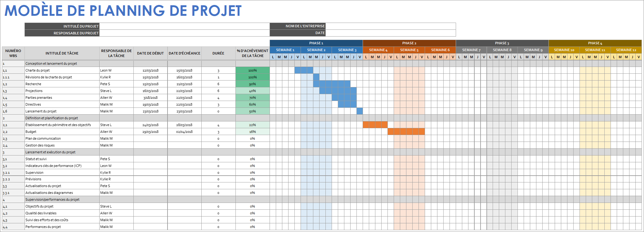Viewport: 644px width, 232px height.
Task: Click Pete S in Recherche row
Action: (x=116, y=84)
